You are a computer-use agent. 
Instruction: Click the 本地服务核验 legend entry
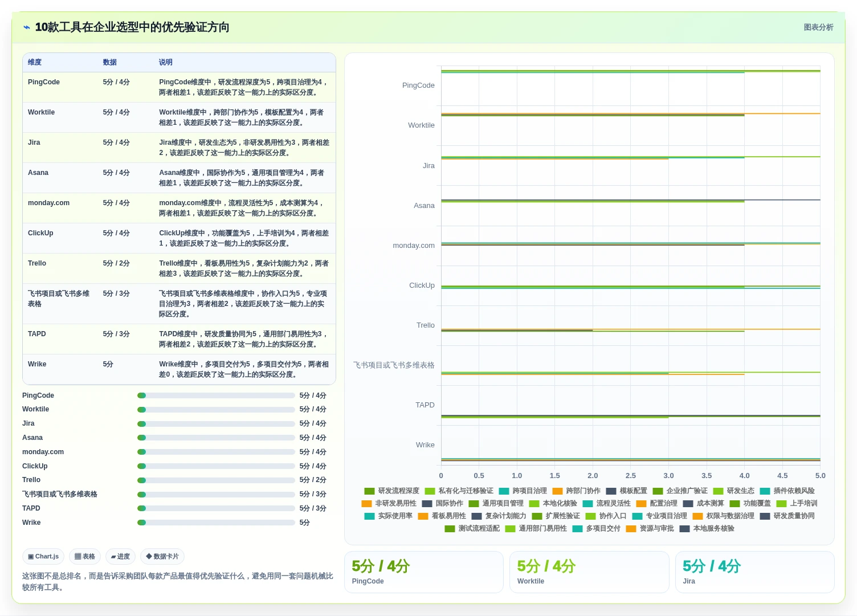coord(707,528)
